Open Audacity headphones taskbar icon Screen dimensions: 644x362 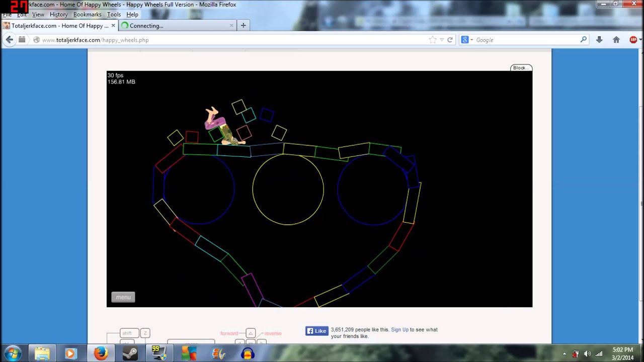point(248,353)
